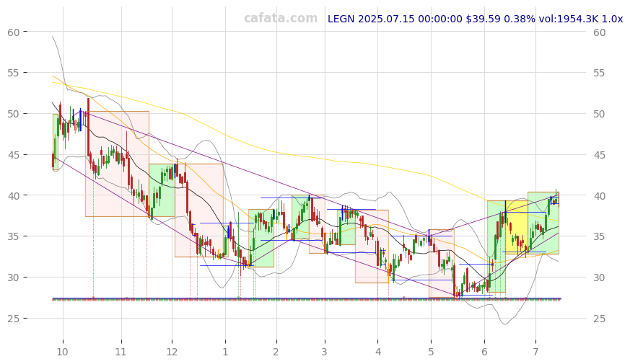Click month 11 on the time axis
630x364 pixels.
121,352
